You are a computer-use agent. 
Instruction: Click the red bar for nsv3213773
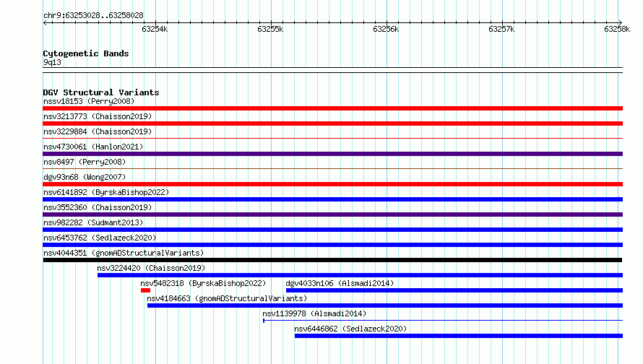(x=332, y=123)
